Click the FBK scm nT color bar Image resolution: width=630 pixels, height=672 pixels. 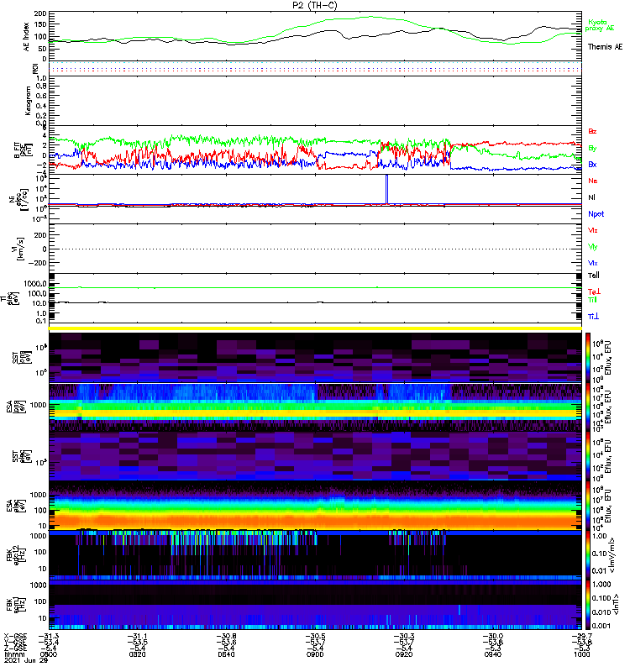pos(588,604)
